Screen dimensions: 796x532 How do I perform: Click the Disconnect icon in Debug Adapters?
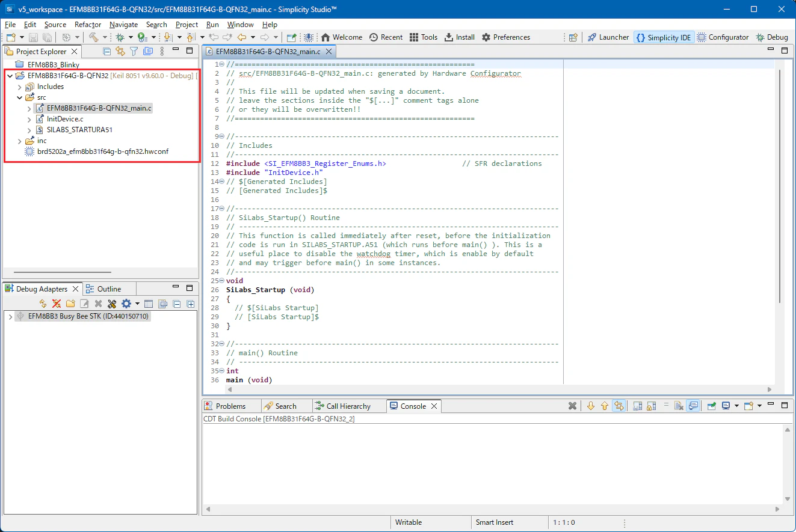click(57, 304)
